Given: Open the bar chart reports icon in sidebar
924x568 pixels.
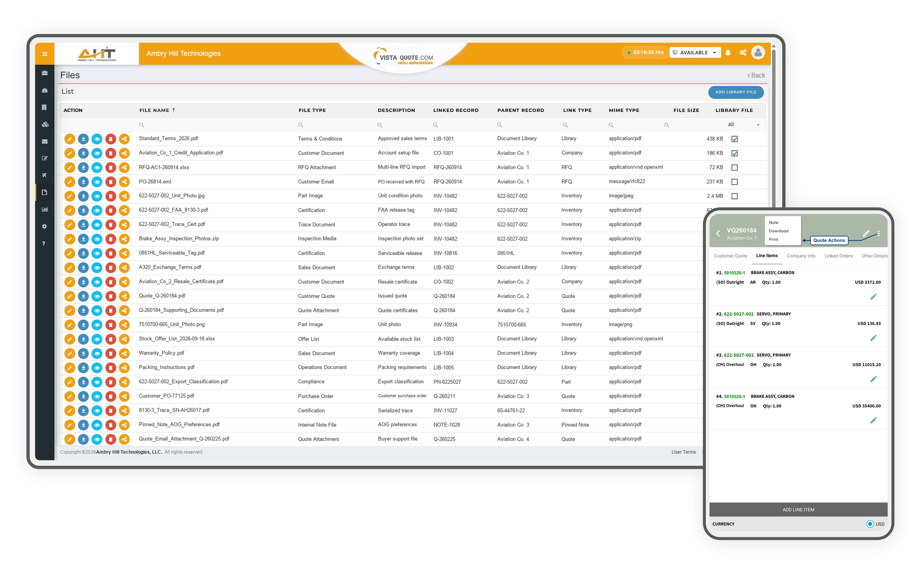Looking at the screenshot, I should 45,209.
